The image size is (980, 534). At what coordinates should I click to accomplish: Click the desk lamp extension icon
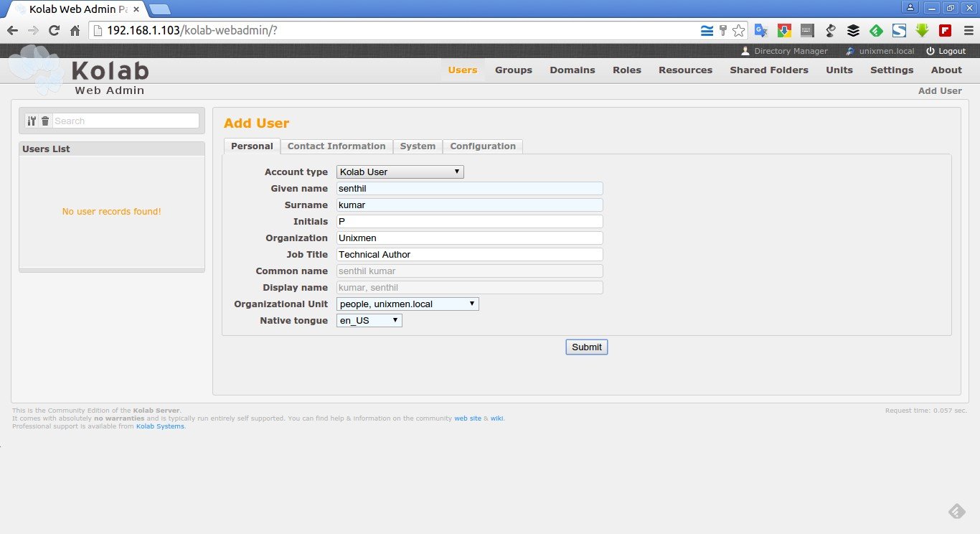(x=830, y=31)
